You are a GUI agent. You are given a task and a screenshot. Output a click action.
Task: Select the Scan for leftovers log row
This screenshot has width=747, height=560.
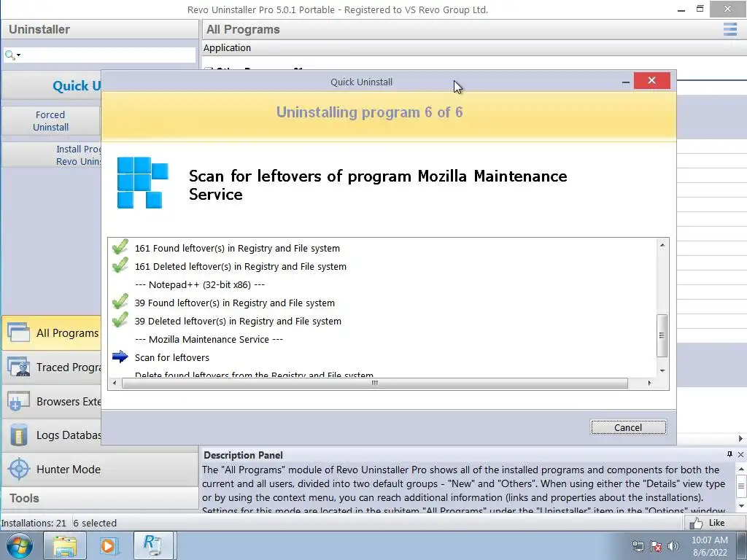pyautogui.click(x=382, y=357)
